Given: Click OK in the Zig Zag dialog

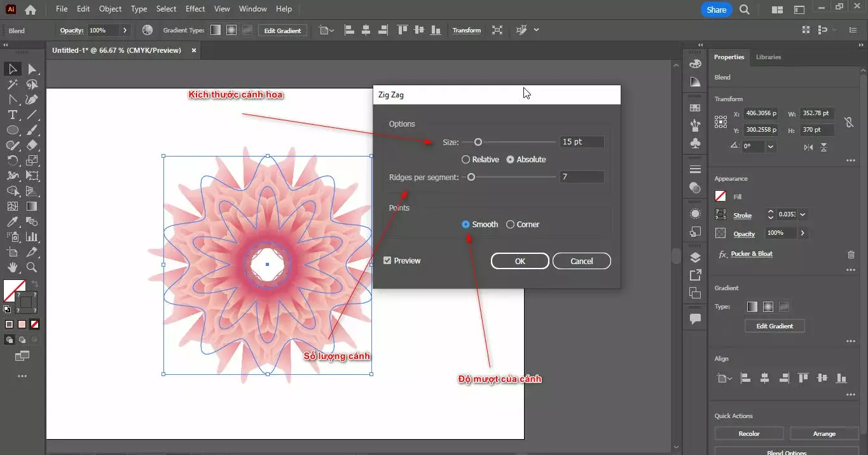Looking at the screenshot, I should tap(520, 261).
